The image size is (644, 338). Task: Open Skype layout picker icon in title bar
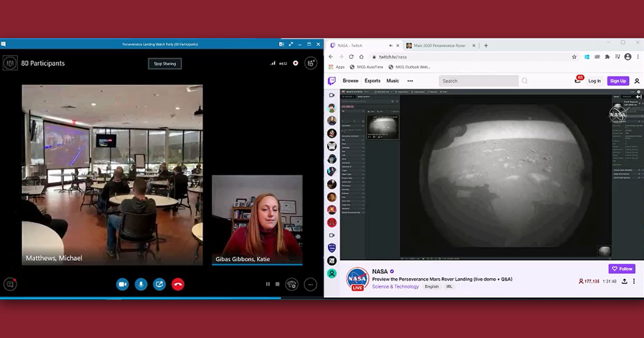point(282,44)
